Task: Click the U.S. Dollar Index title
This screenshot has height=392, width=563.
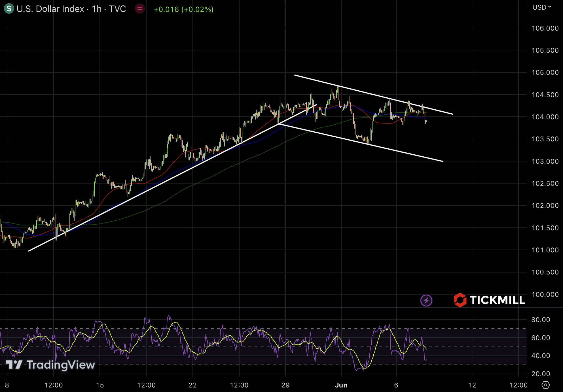Action: pos(50,9)
